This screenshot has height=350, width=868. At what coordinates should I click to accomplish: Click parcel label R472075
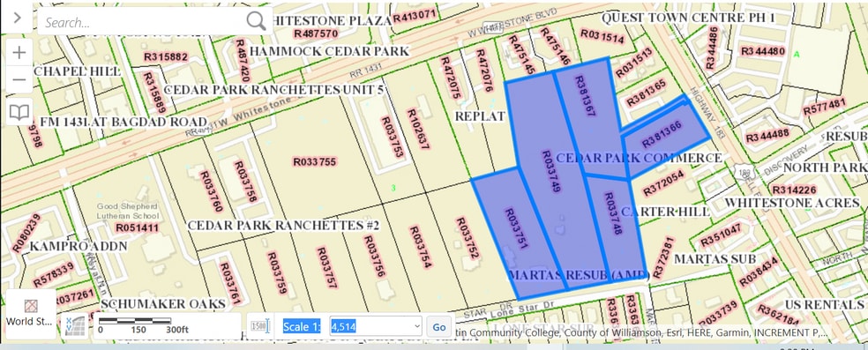point(451,78)
